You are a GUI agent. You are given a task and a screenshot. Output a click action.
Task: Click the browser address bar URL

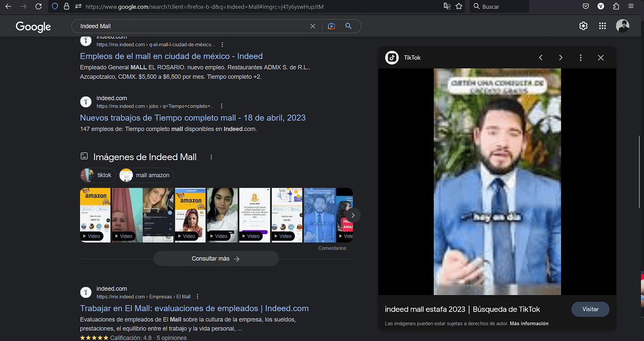205,6
